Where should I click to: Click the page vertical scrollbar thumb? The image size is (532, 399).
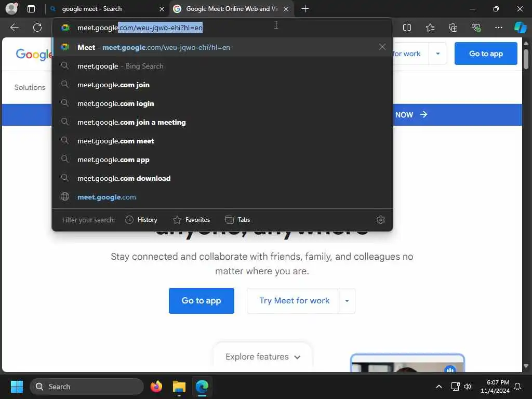coord(526,59)
